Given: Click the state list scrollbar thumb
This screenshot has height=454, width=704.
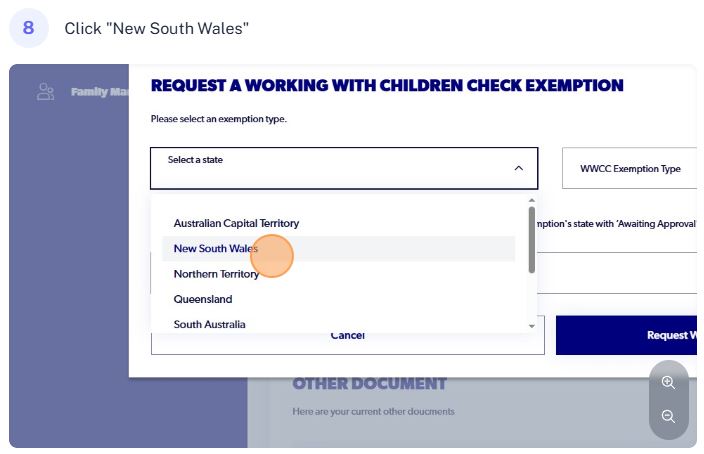Looking at the screenshot, I should tap(532, 239).
